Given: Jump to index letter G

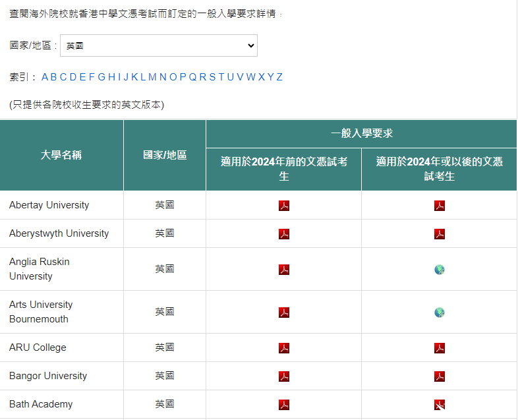Looking at the screenshot, I should [101, 77].
